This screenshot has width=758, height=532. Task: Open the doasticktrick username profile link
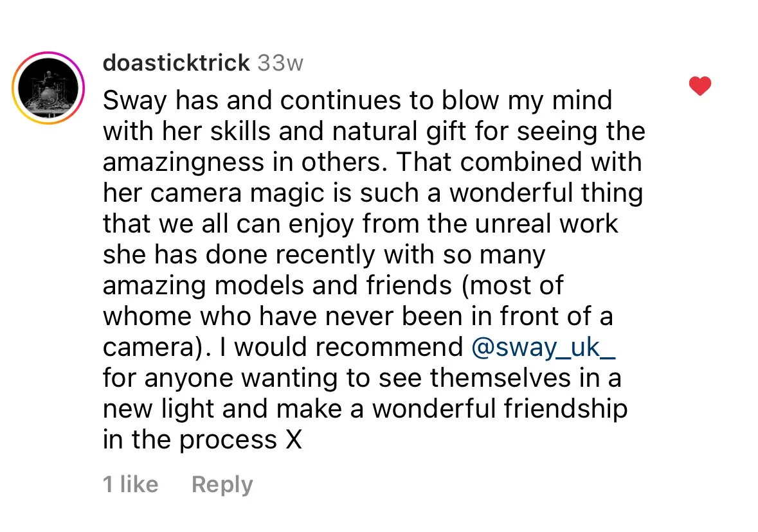tap(176, 63)
